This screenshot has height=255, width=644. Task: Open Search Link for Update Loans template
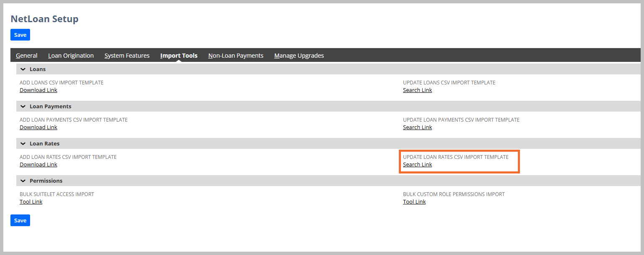click(418, 90)
